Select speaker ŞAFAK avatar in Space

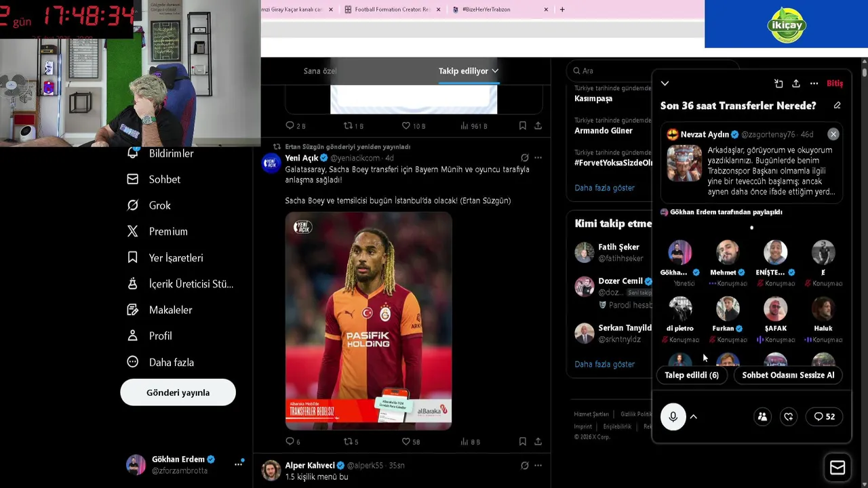point(775,309)
